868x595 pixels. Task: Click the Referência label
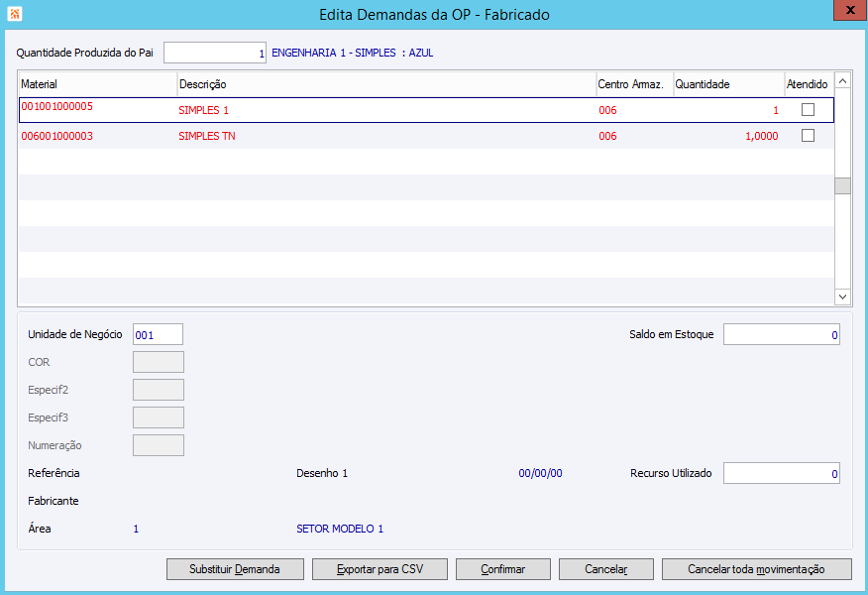pyautogui.click(x=54, y=473)
